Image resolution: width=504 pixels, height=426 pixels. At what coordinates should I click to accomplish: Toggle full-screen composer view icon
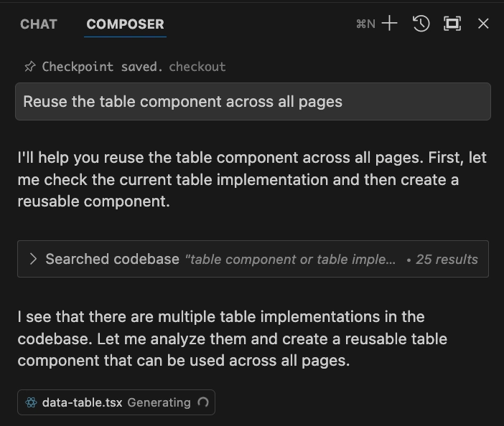pyautogui.click(x=452, y=24)
